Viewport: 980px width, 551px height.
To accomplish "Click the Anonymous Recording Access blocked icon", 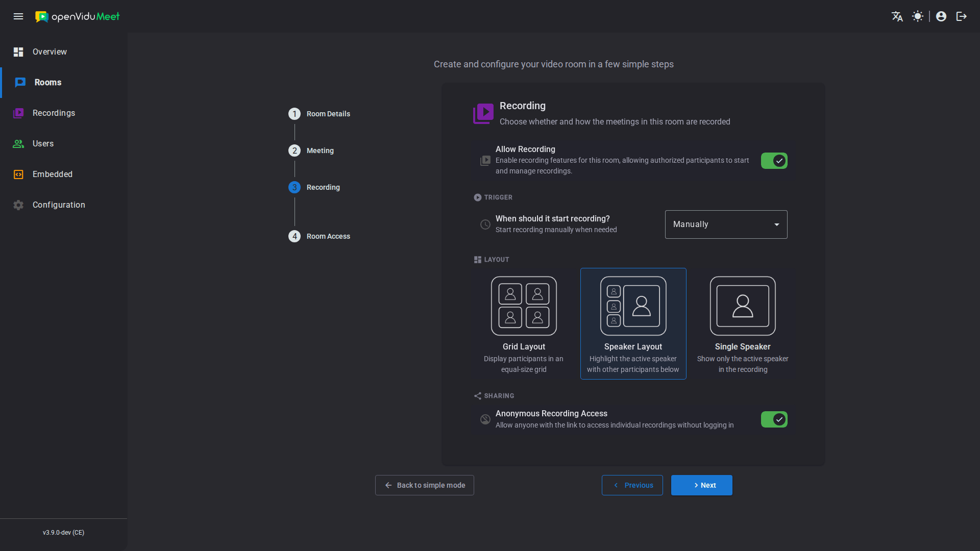I will click(485, 419).
